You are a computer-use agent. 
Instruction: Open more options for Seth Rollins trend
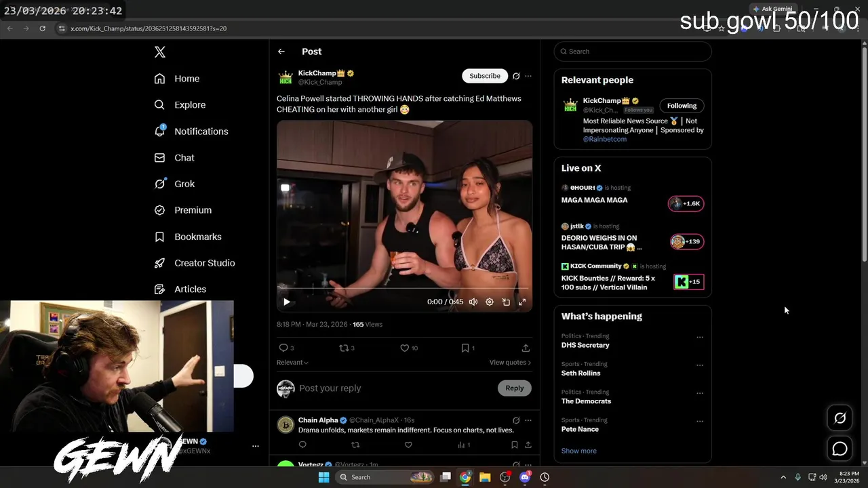coord(700,365)
